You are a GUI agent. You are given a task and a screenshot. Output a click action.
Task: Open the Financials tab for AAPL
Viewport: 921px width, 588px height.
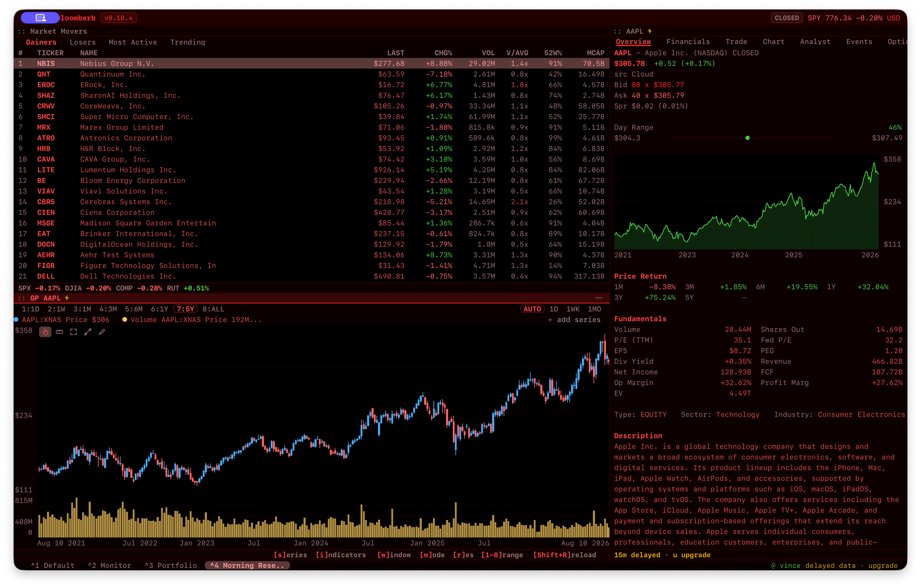point(688,42)
